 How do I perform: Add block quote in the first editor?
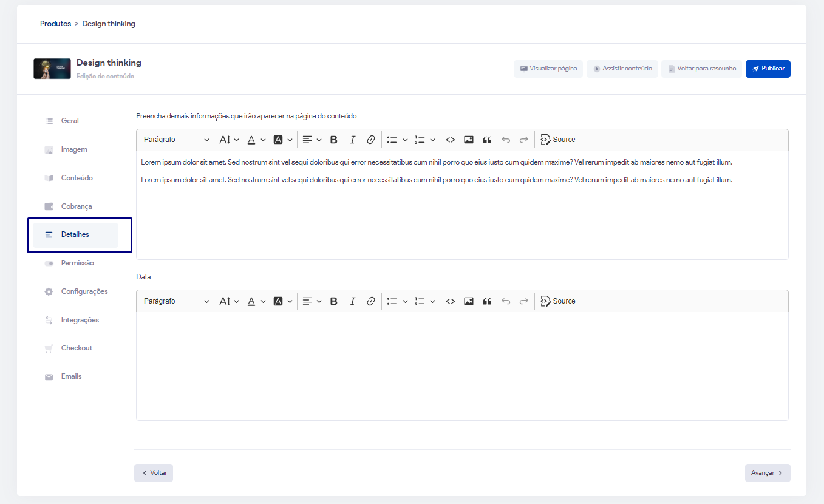click(x=487, y=140)
